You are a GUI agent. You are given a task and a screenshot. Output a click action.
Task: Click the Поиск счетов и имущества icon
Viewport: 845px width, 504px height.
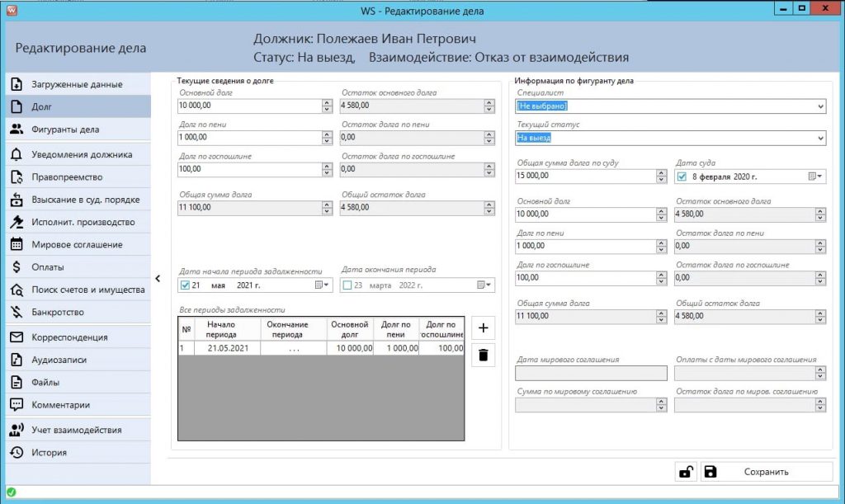point(17,290)
